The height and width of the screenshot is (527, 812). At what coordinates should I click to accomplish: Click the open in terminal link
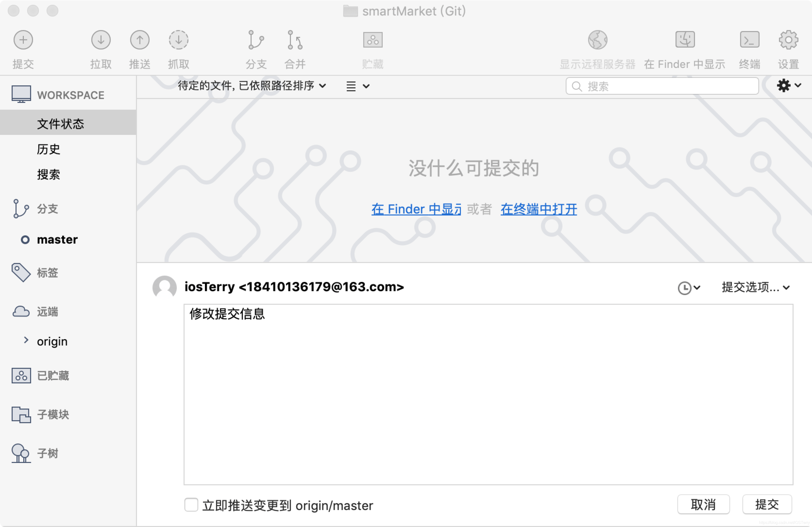pos(538,209)
